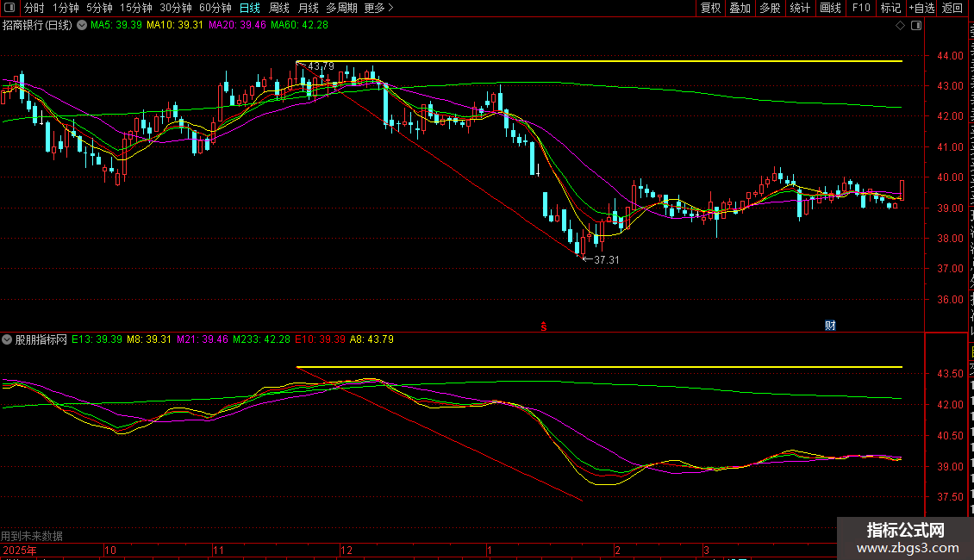
Task: Open the 多股 multi-stock view
Action: (770, 8)
